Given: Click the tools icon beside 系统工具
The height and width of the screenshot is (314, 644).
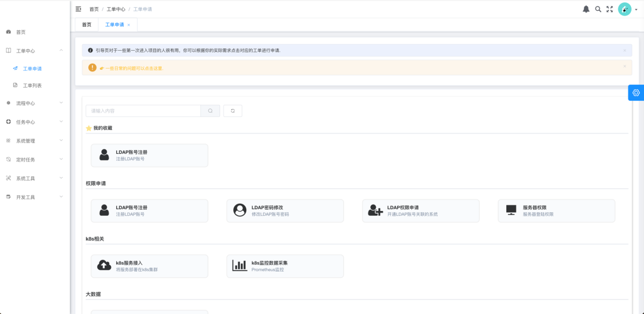Looking at the screenshot, I should (x=8, y=178).
